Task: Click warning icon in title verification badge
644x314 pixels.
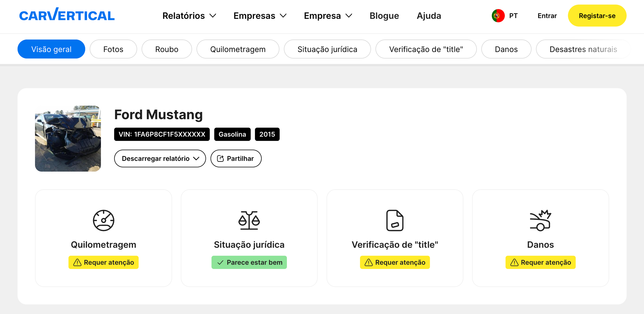Action: point(368,262)
